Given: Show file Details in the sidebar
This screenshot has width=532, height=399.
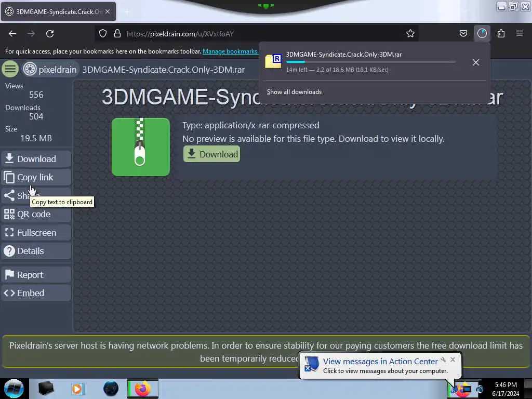Looking at the screenshot, I should pyautogui.click(x=36, y=251).
